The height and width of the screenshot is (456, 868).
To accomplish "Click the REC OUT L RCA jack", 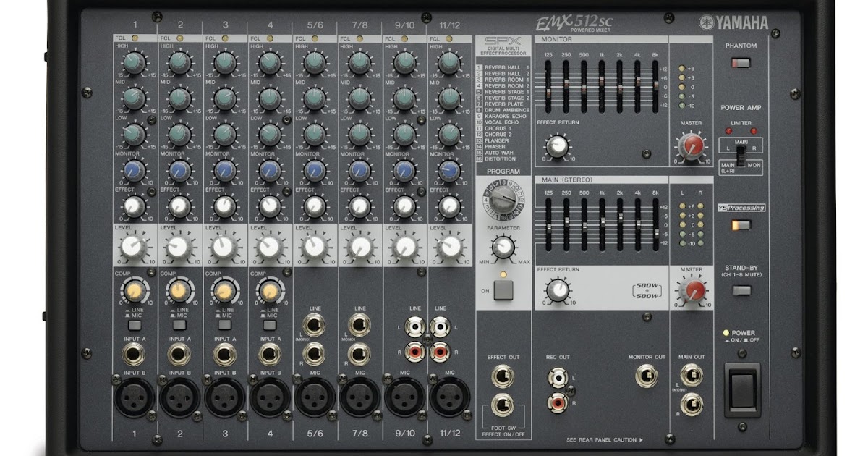I will pos(557,377).
